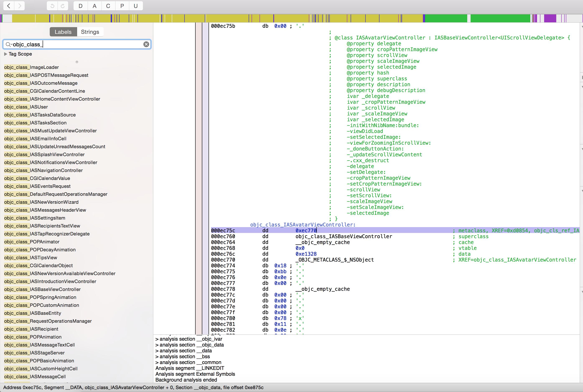
Task: Click the undo arrow icon
Action: pos(52,6)
